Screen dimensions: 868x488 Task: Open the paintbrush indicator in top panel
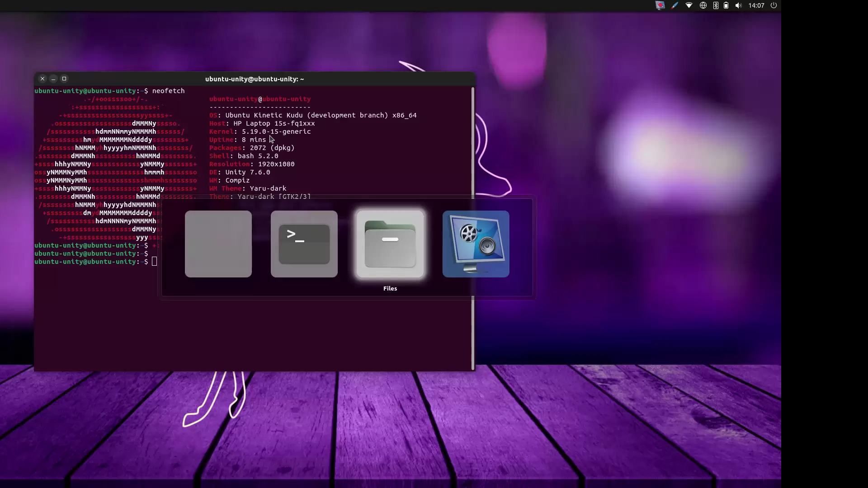[675, 5]
